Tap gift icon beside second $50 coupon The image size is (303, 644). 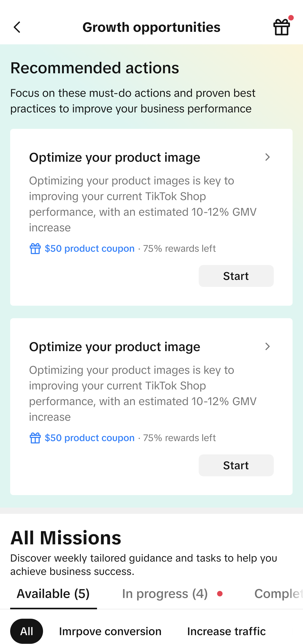click(x=35, y=438)
